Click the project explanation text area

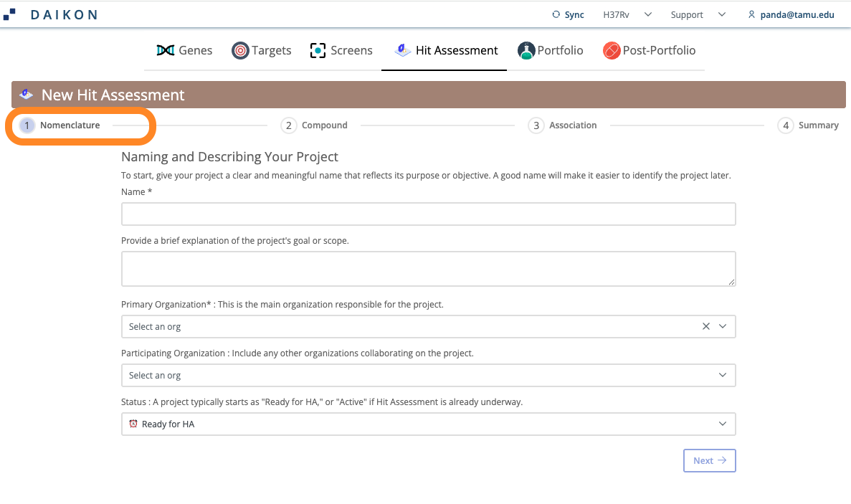coord(428,269)
